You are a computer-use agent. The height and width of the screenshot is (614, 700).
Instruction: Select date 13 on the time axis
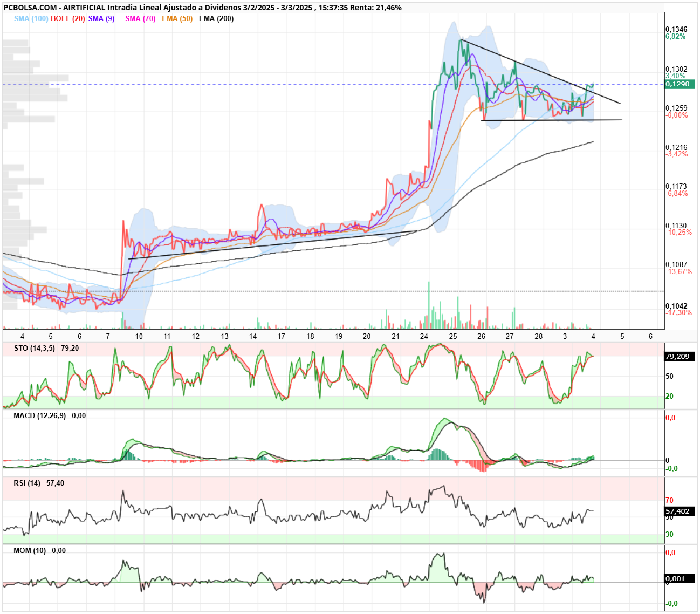click(224, 336)
